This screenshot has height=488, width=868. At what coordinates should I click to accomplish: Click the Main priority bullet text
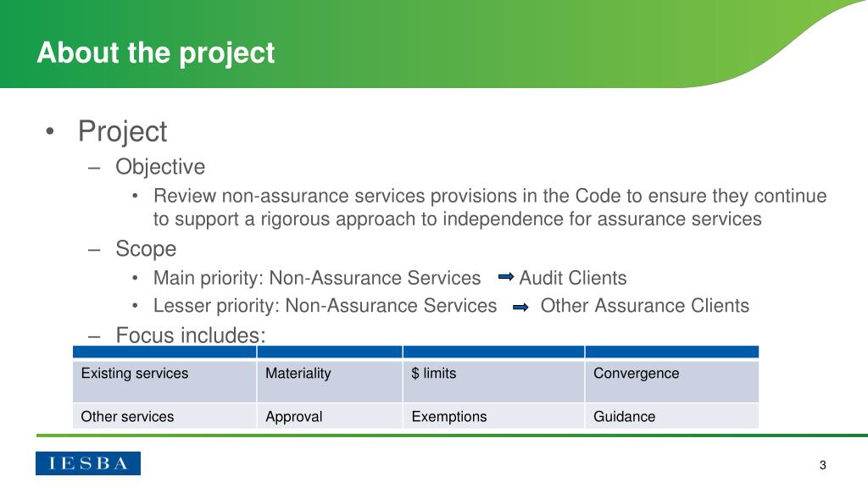317,278
